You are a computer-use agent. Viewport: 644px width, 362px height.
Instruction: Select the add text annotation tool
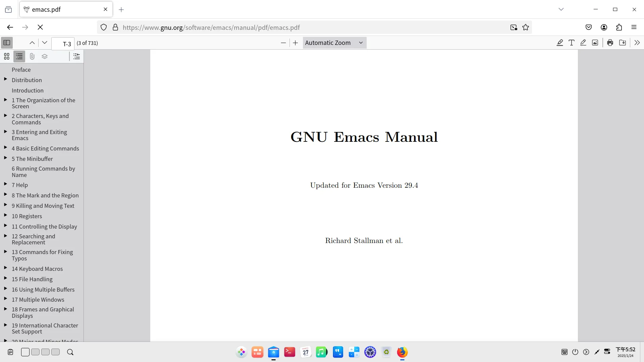(572, 43)
